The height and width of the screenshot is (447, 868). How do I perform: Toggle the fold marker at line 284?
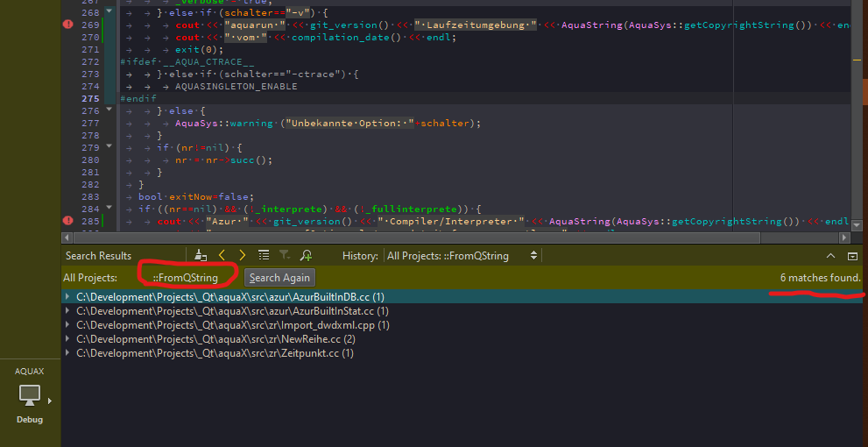(109, 209)
